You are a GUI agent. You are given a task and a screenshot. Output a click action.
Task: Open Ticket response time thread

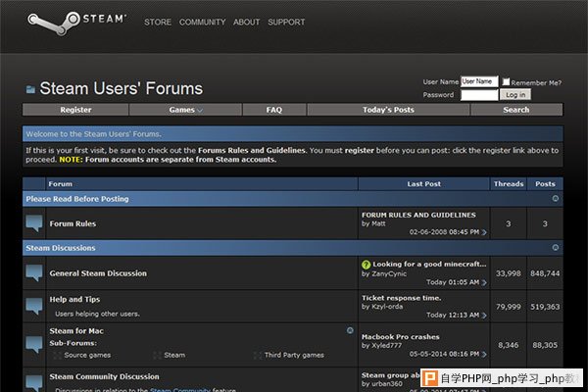401,298
